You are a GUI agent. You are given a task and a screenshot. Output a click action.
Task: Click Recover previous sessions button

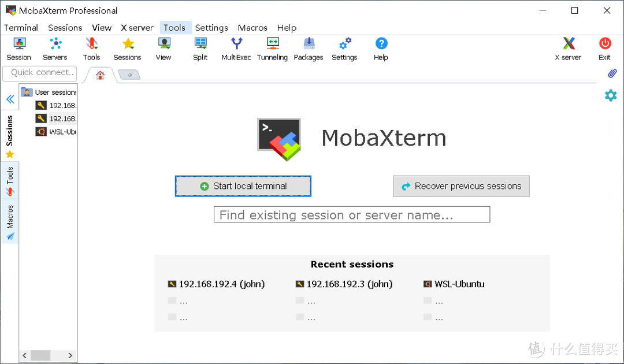point(461,186)
